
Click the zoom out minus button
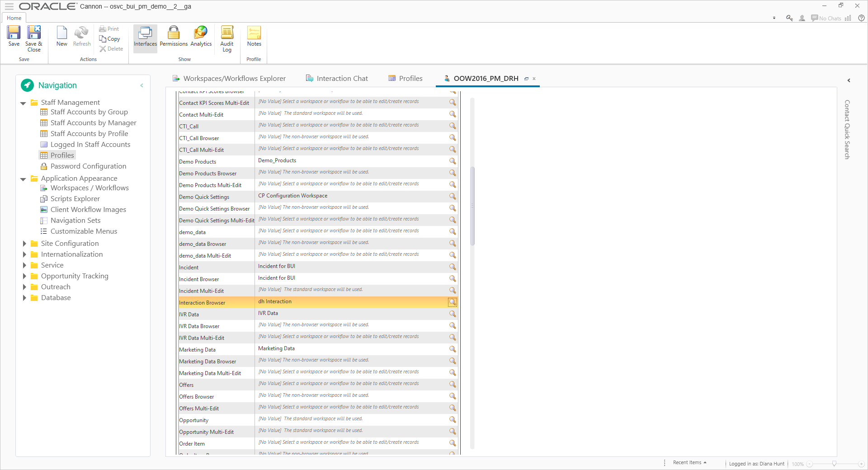click(x=810, y=464)
